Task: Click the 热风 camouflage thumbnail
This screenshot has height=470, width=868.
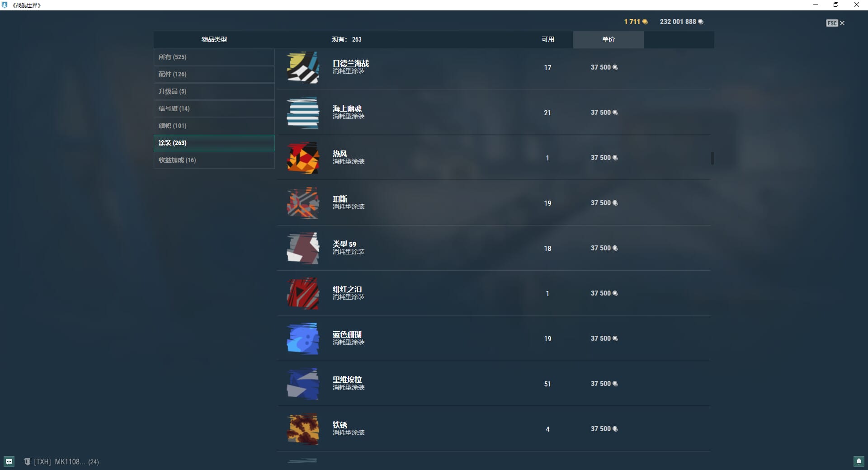Action: point(303,158)
